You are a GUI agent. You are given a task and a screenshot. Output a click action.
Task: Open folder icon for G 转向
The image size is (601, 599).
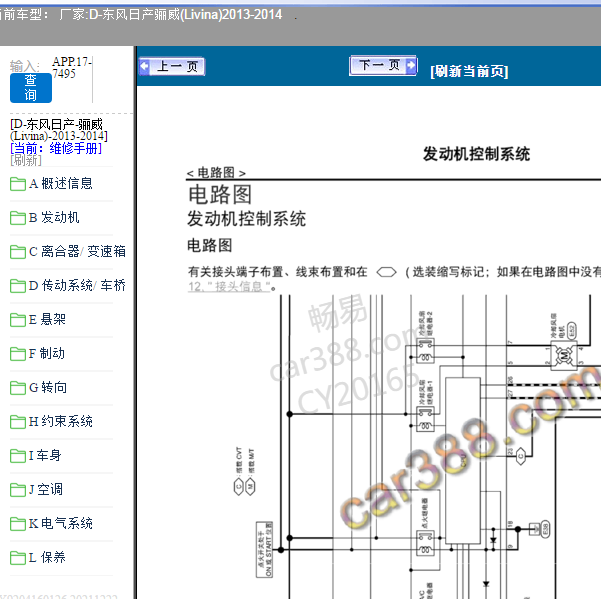click(18, 387)
